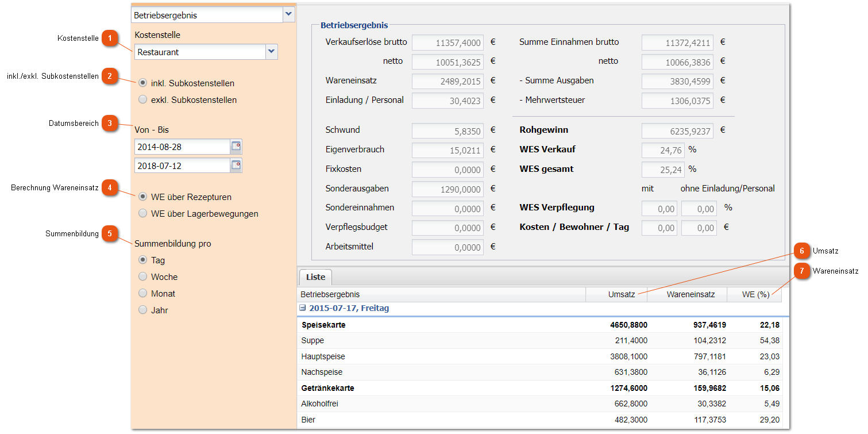Select WE über Rezepturen option

pos(143,197)
